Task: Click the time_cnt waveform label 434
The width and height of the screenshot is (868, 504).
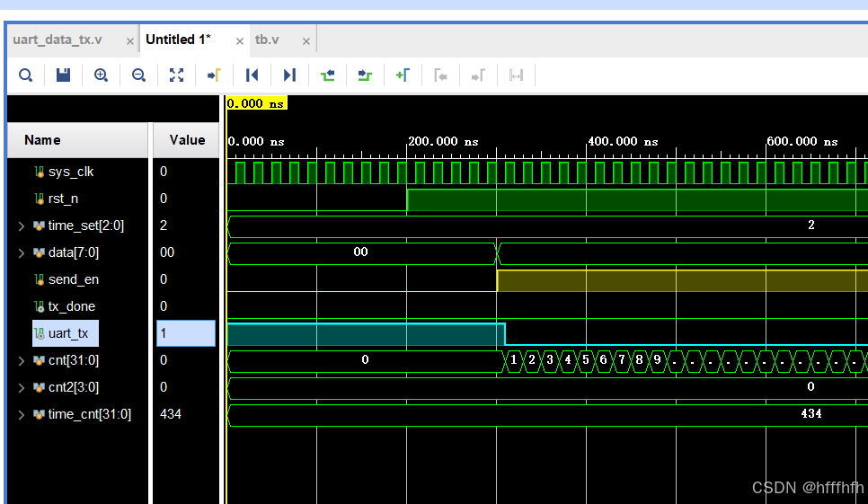Action: 811,414
